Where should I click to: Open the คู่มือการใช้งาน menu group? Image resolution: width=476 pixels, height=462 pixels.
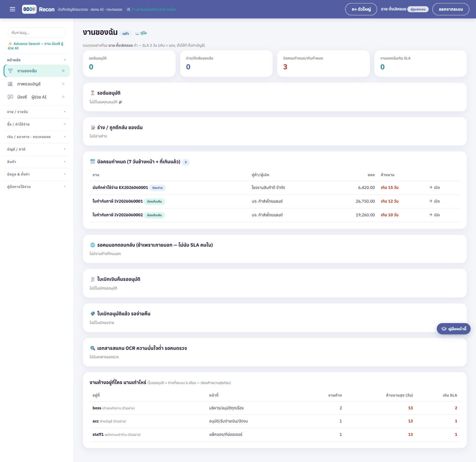36,187
